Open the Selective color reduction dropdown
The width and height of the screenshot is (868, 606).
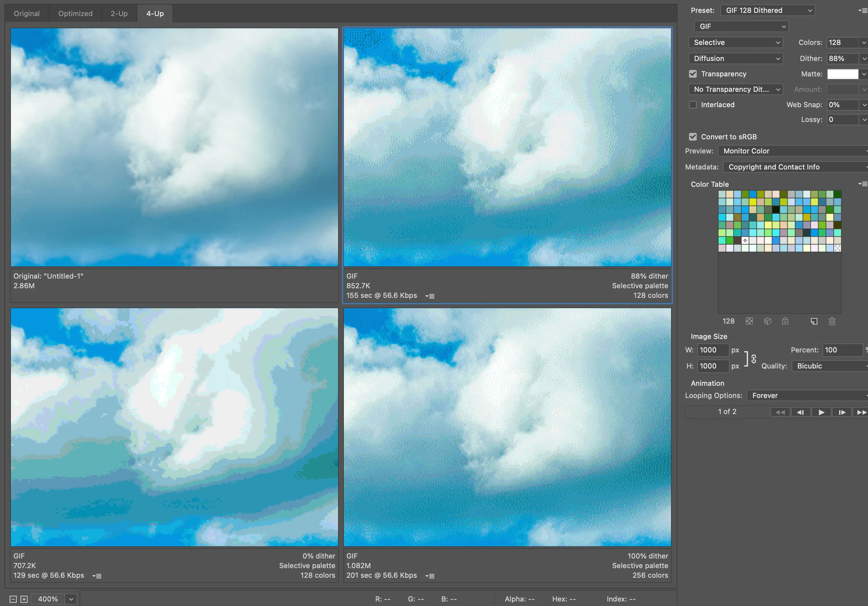(735, 42)
